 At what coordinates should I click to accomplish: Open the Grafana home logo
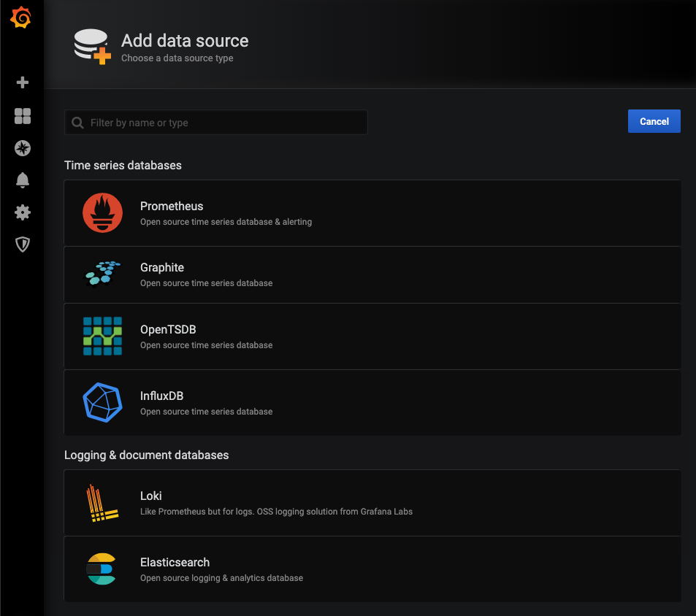pos(21,18)
